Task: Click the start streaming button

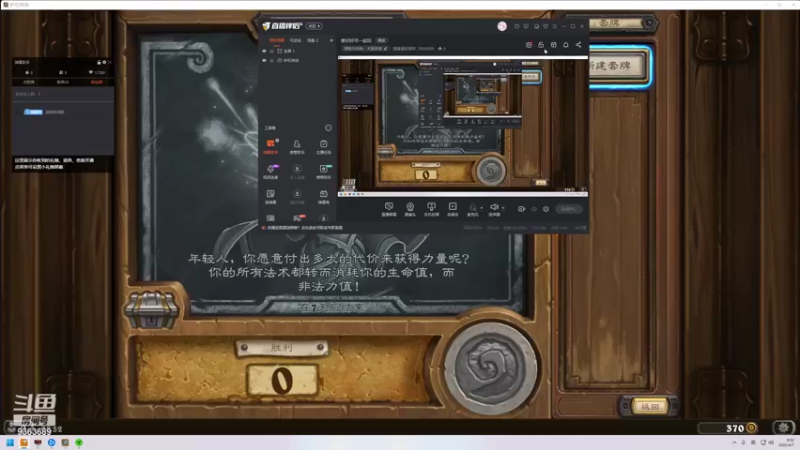Action: click(x=568, y=209)
